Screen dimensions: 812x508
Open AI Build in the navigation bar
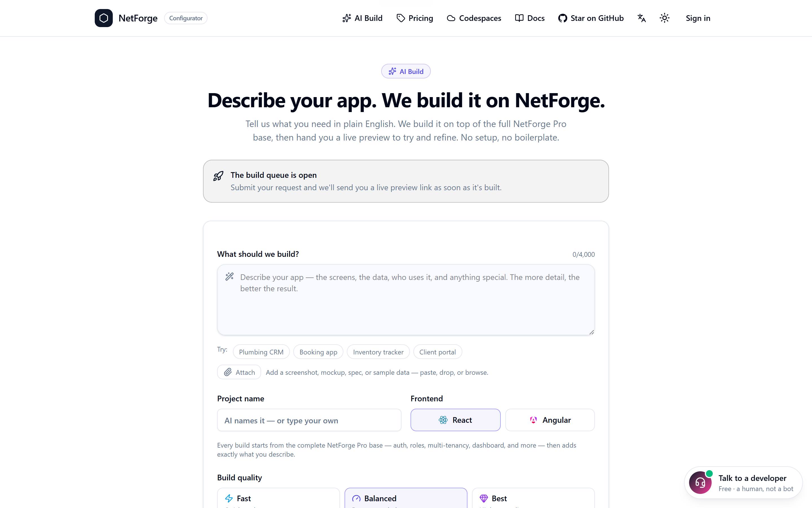(x=362, y=18)
